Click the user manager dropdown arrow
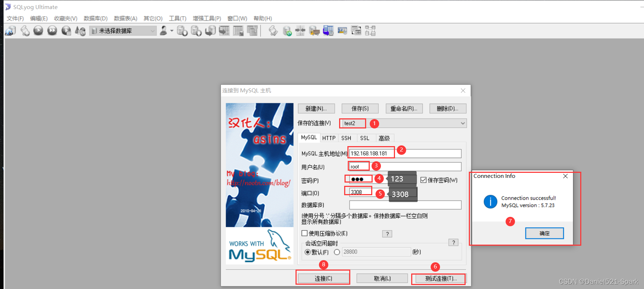Image resolution: width=644 pixels, height=289 pixels. point(172,31)
